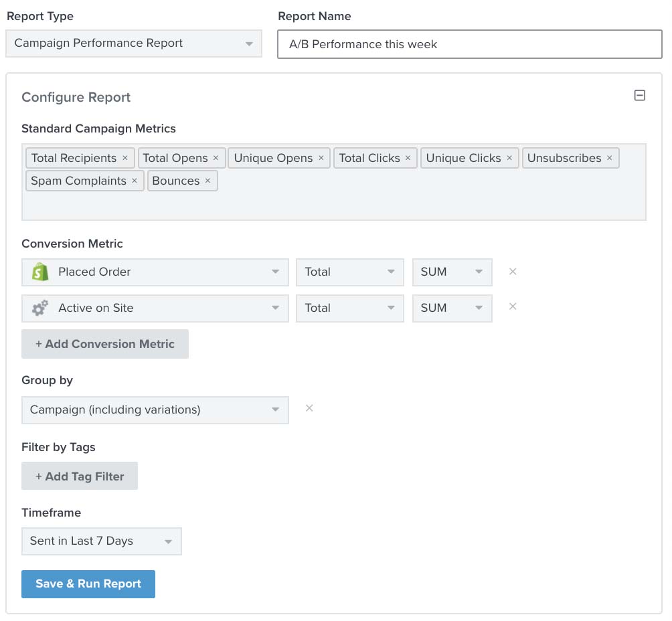The image size is (672, 621).
Task: Remove the Unique Clicks metric tag
Action: (x=509, y=158)
